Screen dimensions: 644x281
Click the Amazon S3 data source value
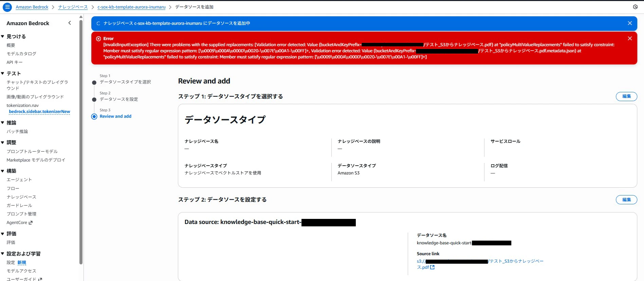[x=348, y=173]
